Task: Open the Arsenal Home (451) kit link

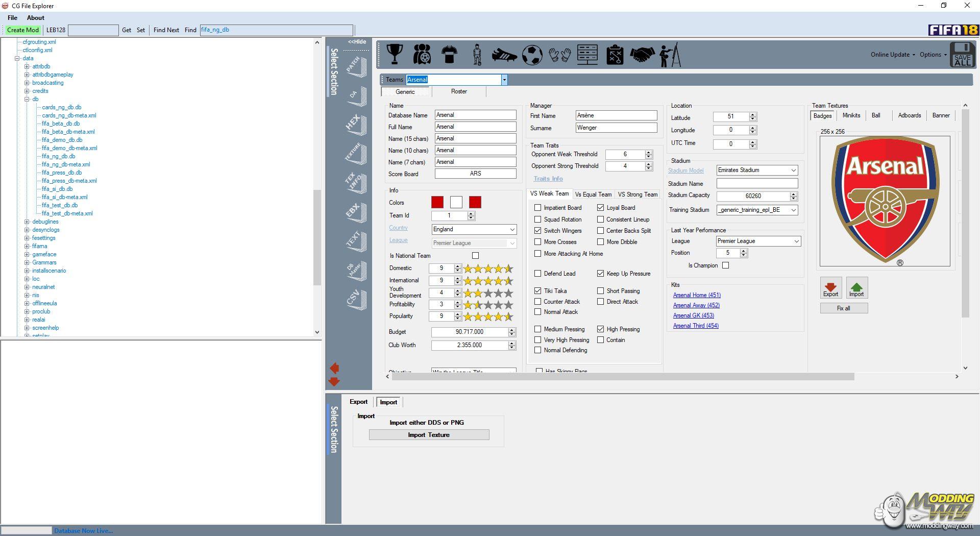Action: (697, 295)
